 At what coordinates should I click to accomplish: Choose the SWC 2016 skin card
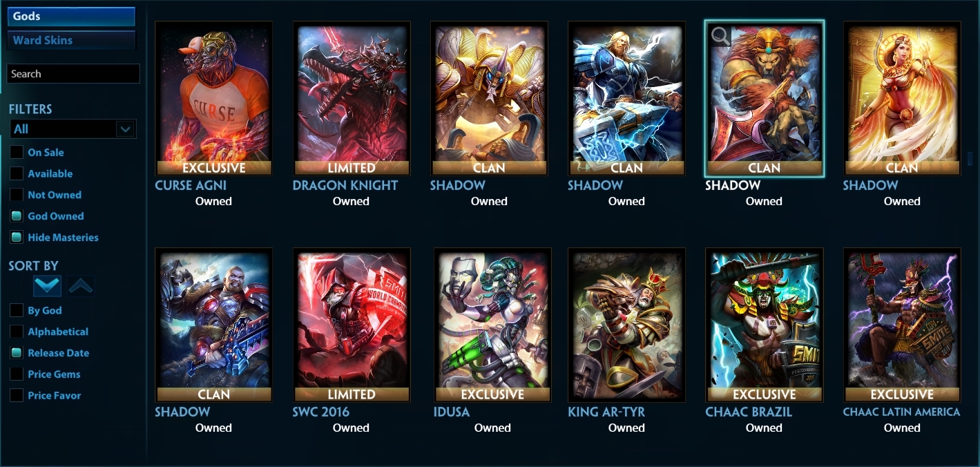[352, 325]
